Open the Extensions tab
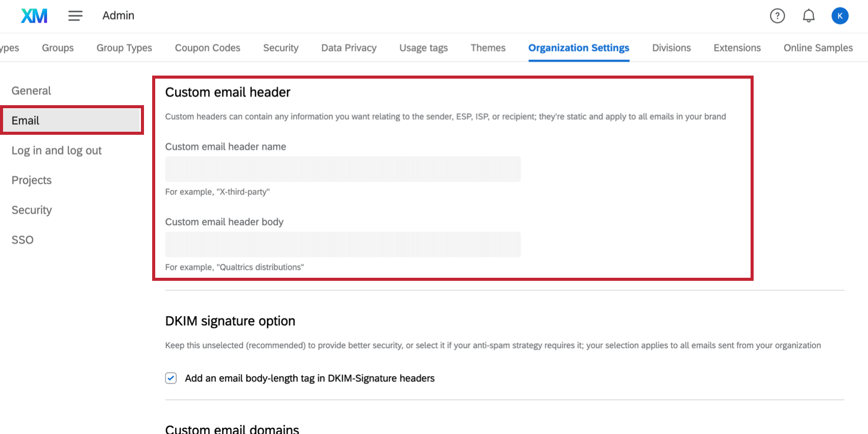The width and height of the screenshot is (868, 434). tap(737, 47)
